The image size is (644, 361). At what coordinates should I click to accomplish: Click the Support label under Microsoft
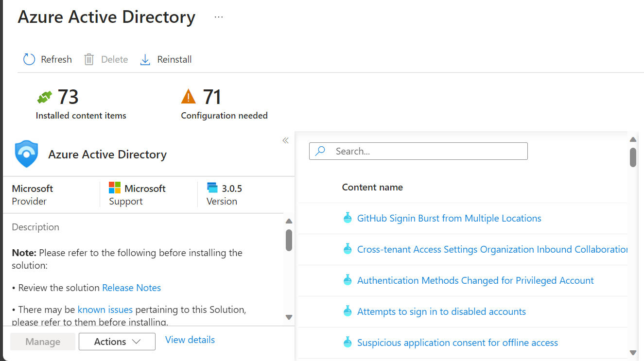click(x=126, y=201)
